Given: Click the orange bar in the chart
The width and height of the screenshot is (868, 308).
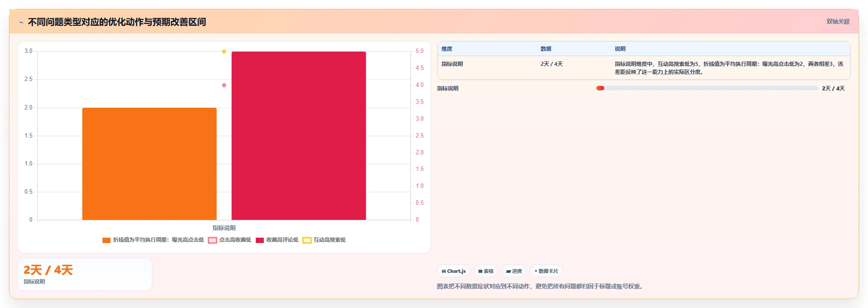Looking at the screenshot, I should (149, 164).
